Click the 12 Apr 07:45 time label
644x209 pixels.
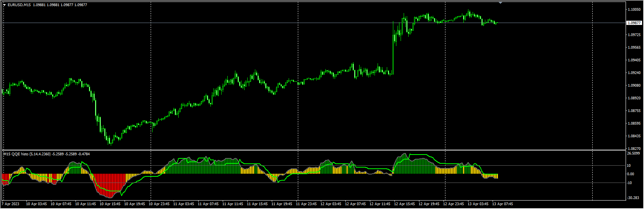[x=355, y=204]
